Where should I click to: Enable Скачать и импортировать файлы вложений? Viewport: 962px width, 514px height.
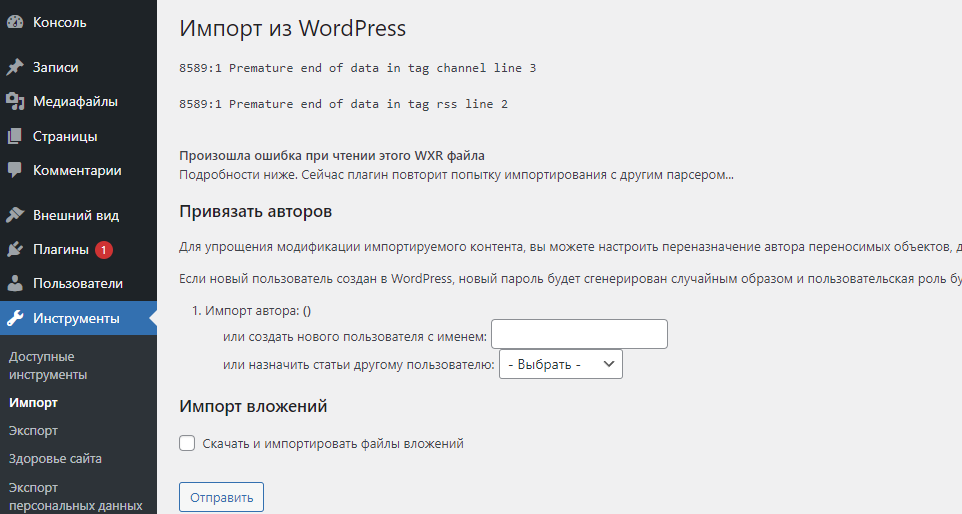pos(187,443)
